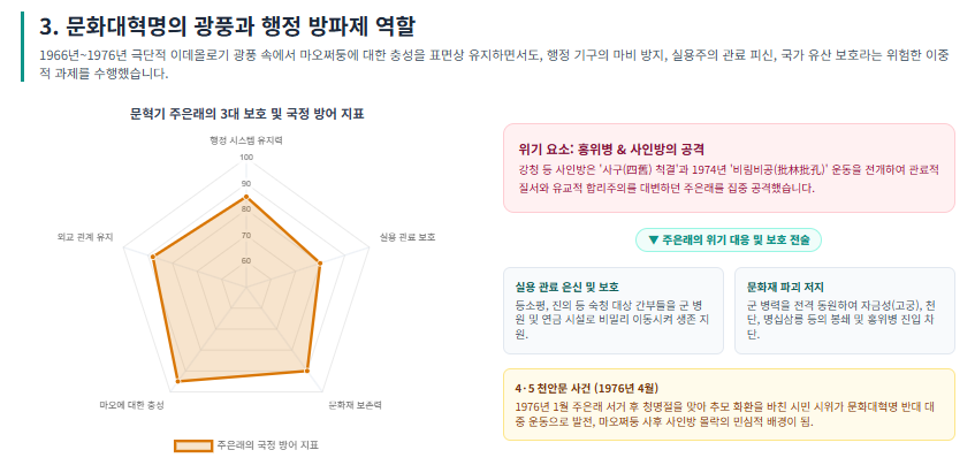The height and width of the screenshot is (473, 975).
Task: Select the 문화재 보존력 radar data point
Action: (x=307, y=371)
